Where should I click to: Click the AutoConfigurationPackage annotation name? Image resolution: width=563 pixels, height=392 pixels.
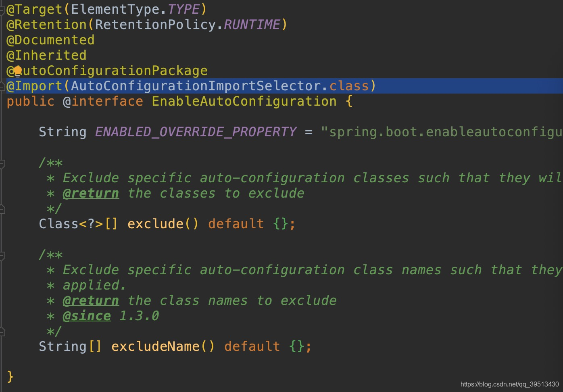pyautogui.click(x=111, y=71)
